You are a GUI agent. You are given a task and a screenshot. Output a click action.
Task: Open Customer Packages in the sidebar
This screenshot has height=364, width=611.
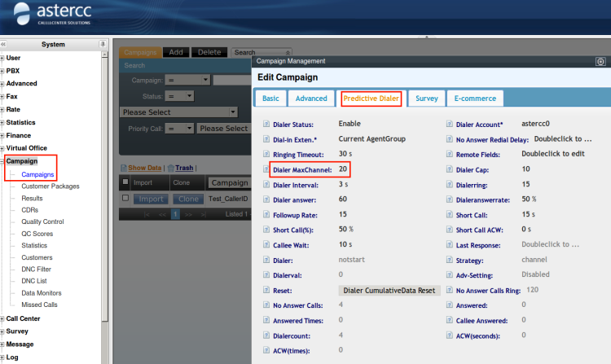(51, 186)
